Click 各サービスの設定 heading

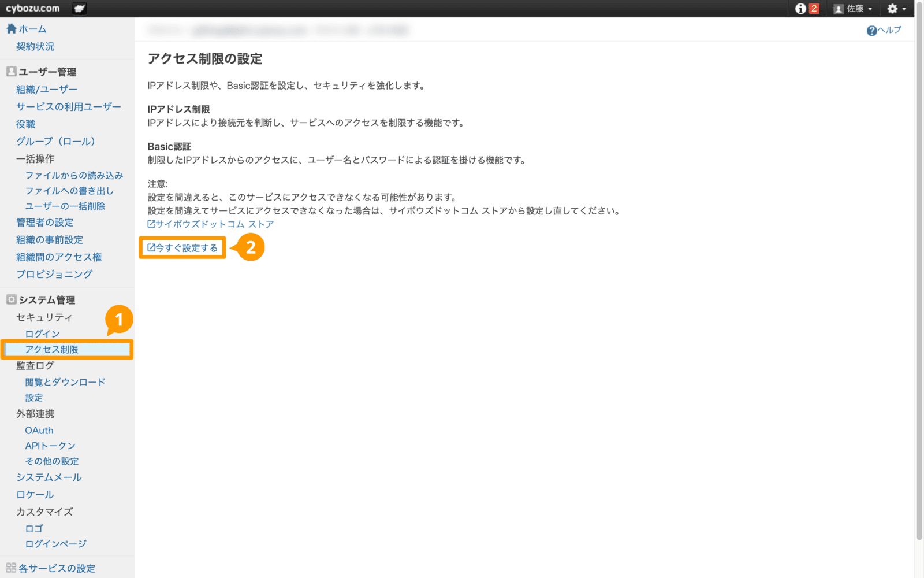pos(57,569)
